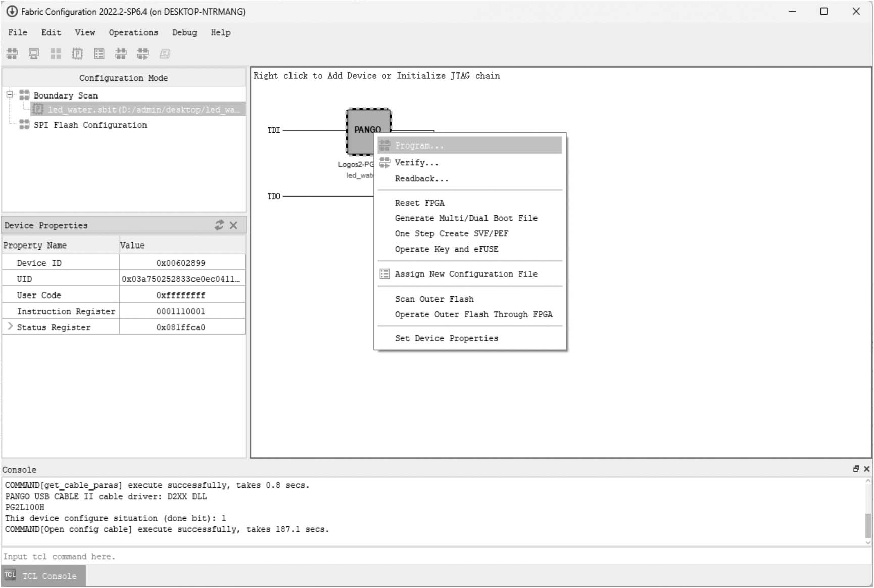Click the list-style toolbar icon
This screenshot has width=874, height=588.
point(99,54)
